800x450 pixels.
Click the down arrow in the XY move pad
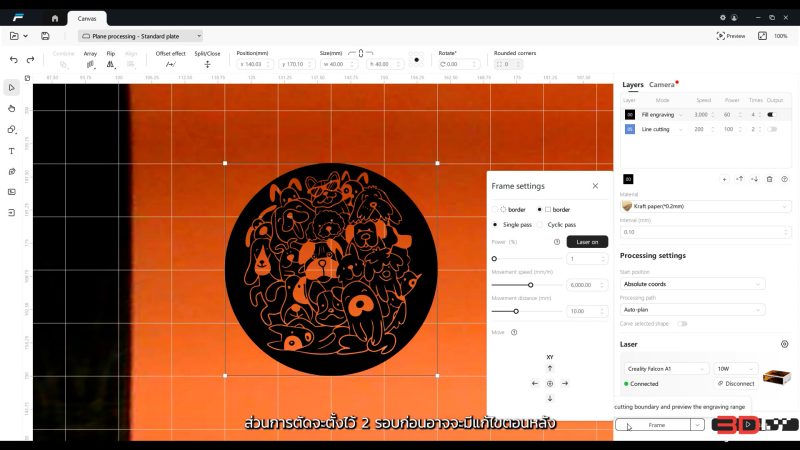550,398
